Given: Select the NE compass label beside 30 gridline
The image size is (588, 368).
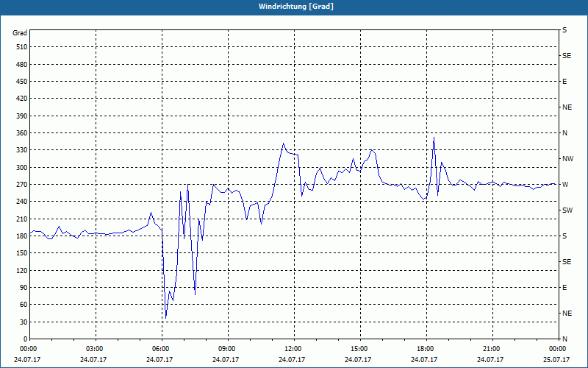Looking at the screenshot, I should pos(567,314).
